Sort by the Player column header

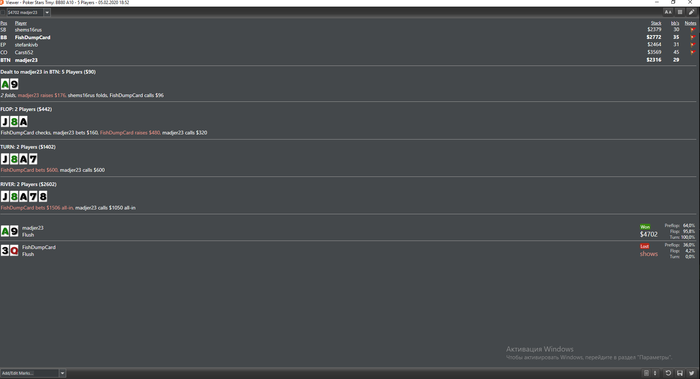[21, 23]
